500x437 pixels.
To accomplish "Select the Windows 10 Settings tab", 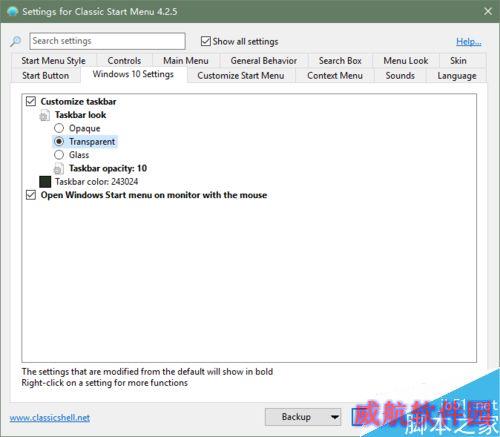I will 133,74.
